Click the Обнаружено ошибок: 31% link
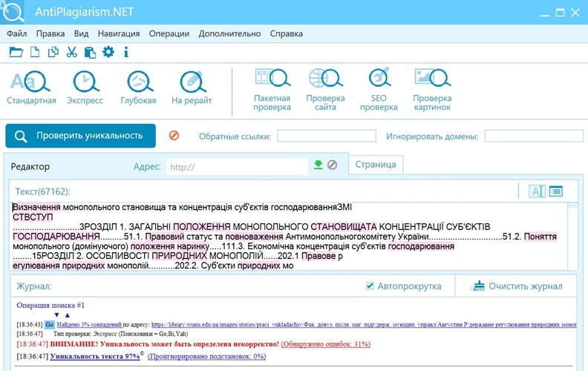The width and height of the screenshot is (588, 371). click(x=326, y=344)
